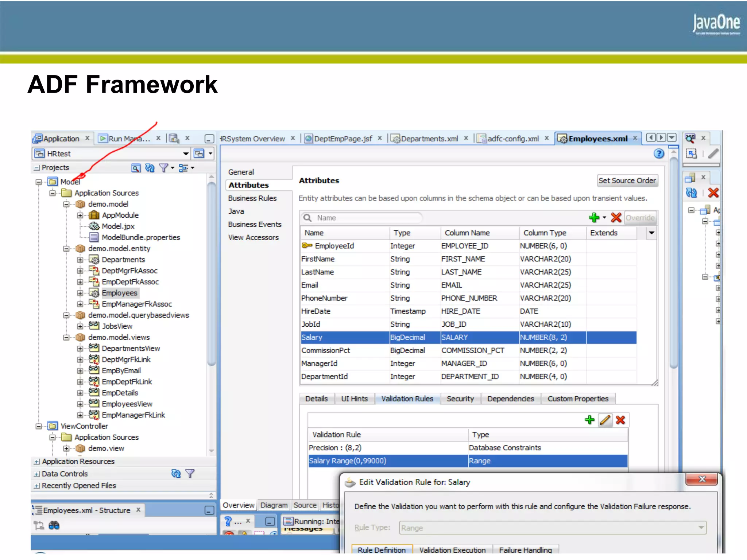Click the Set Source Order button

tap(627, 180)
